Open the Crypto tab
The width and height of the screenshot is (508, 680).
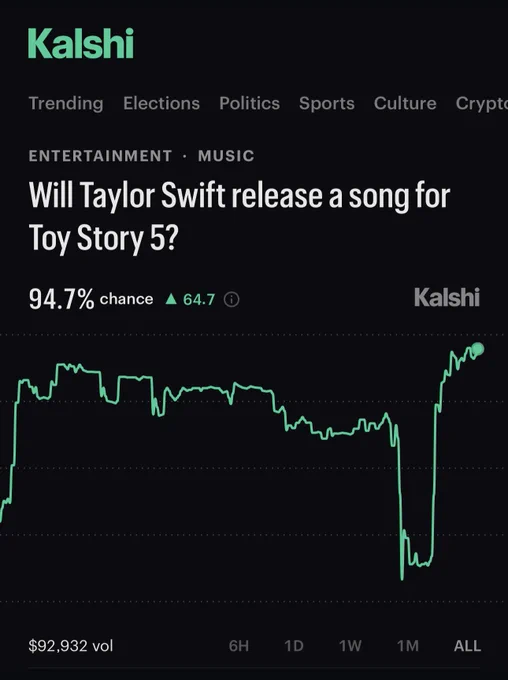[x=482, y=103]
